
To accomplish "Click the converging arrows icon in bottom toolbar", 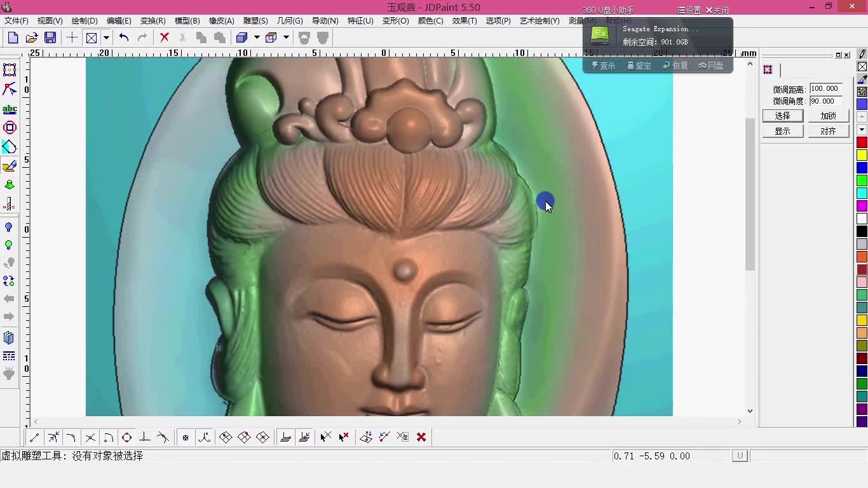I will click(x=53, y=437).
